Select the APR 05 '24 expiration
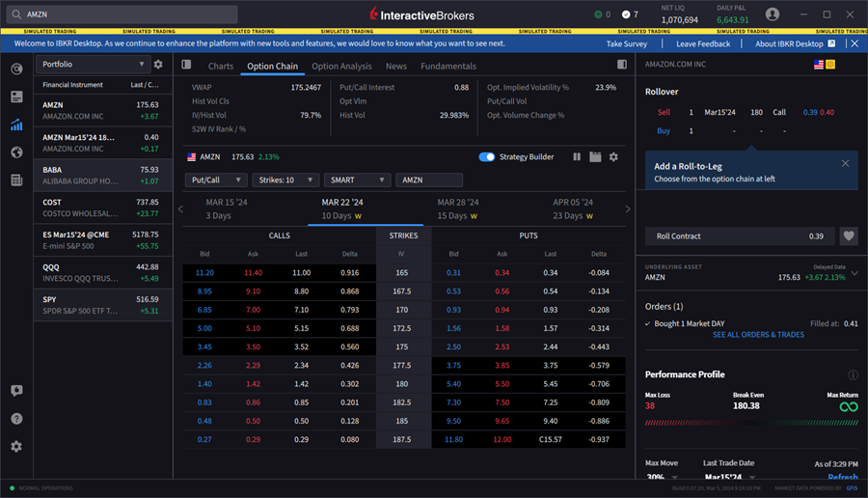This screenshot has width=868, height=498. click(573, 208)
